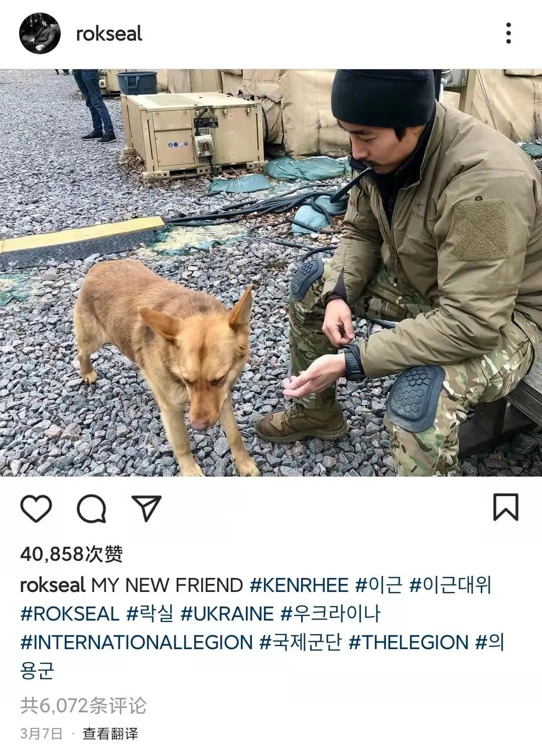Tap 查看翻译 to see translation
Screen dimensions: 542x756
coord(110,734)
